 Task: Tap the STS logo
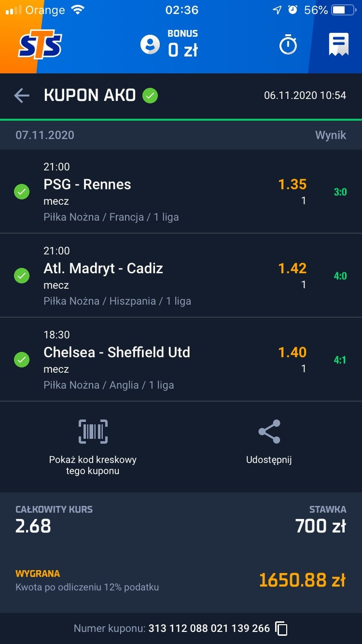pos(41,45)
